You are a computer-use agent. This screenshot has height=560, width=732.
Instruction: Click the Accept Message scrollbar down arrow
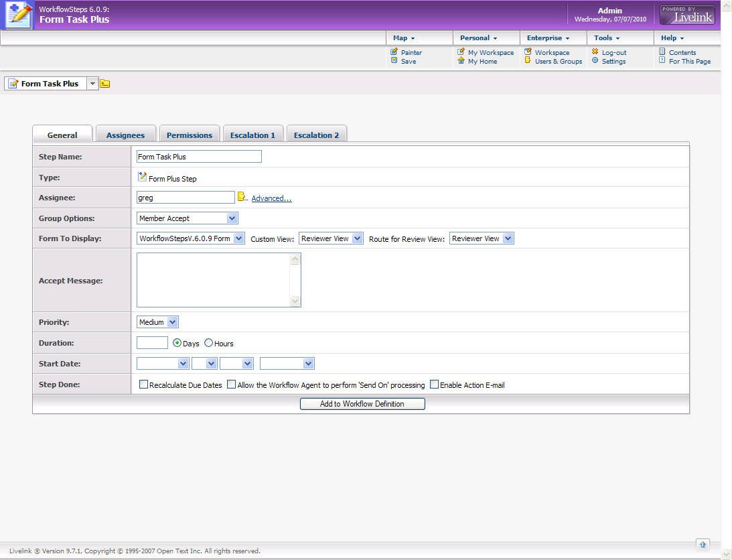coord(295,301)
